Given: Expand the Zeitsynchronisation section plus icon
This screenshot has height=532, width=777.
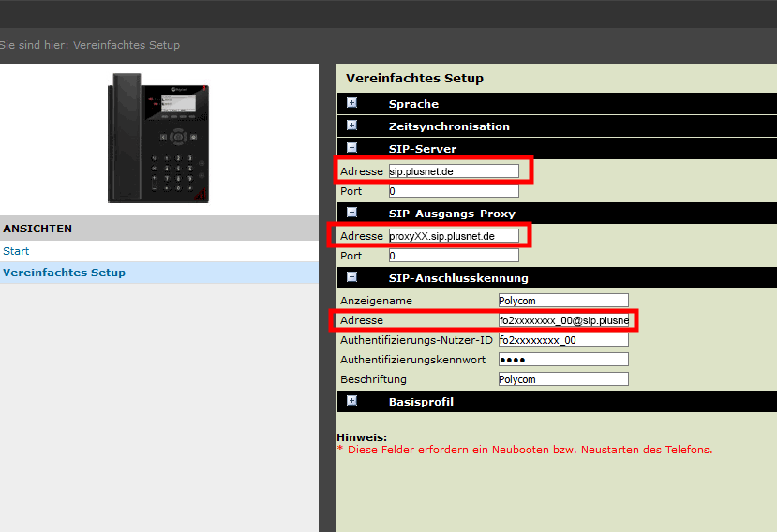Looking at the screenshot, I should click(x=351, y=126).
